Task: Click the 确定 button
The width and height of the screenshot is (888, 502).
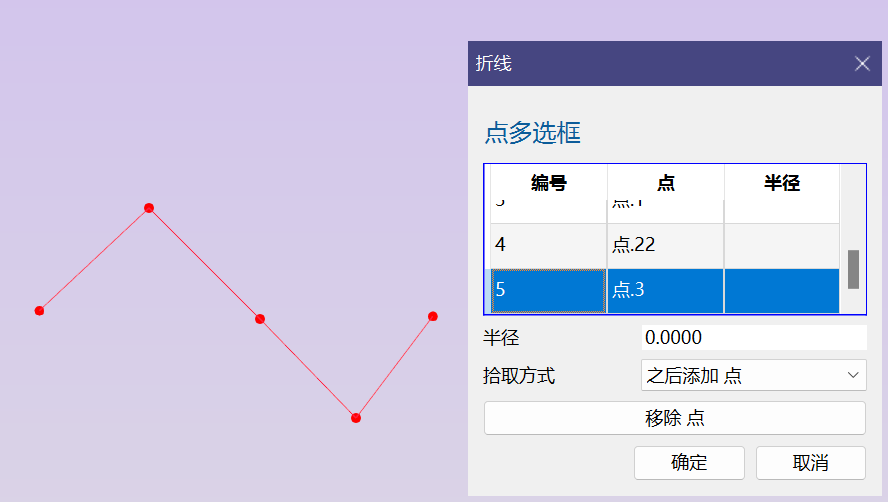Action: pyautogui.click(x=689, y=463)
